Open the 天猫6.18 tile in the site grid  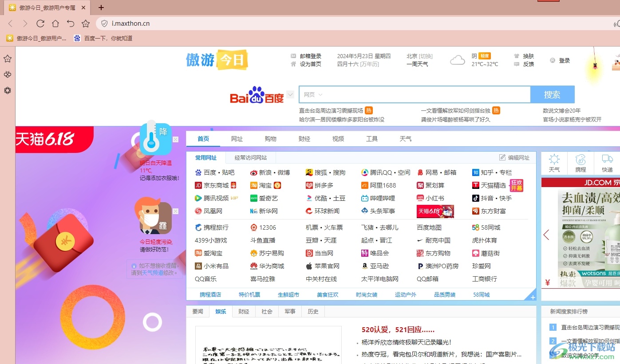coord(435,211)
